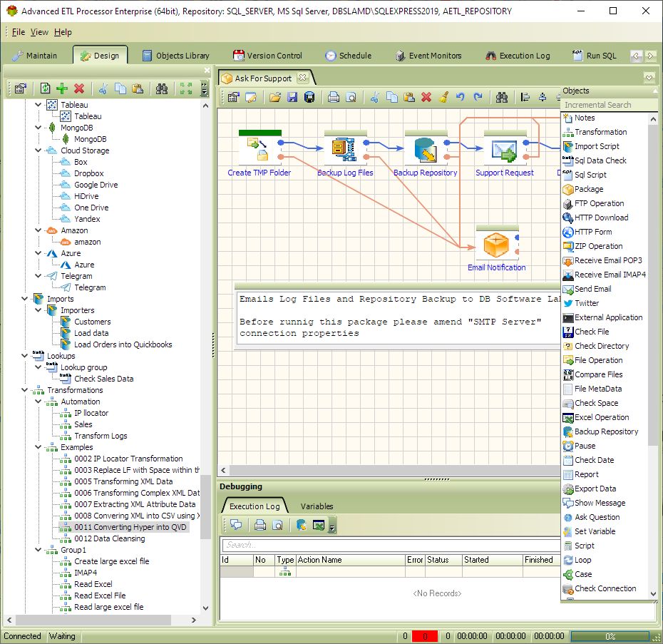Close the Ask For Support tab
The image size is (663, 644).
tap(302, 78)
